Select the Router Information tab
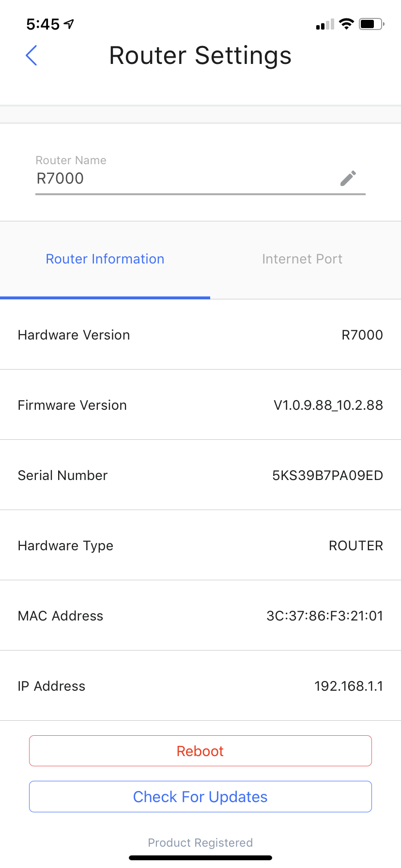Image resolution: width=401 pixels, height=868 pixels. click(x=105, y=259)
